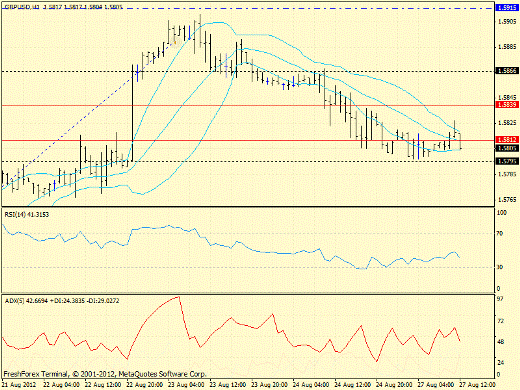The height and width of the screenshot is (390, 520).
Task: Click the 27 Aug 12:00 time label
Action: [478, 385]
